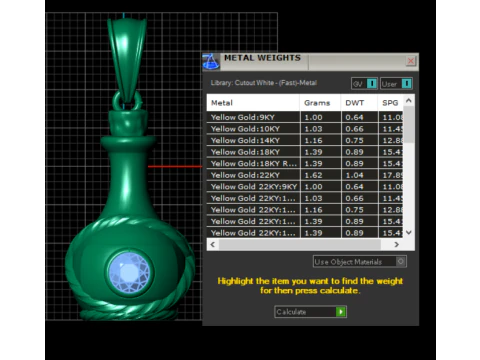This screenshot has width=480, height=360.
Task: Click the Calculate button
Action: pos(310,312)
